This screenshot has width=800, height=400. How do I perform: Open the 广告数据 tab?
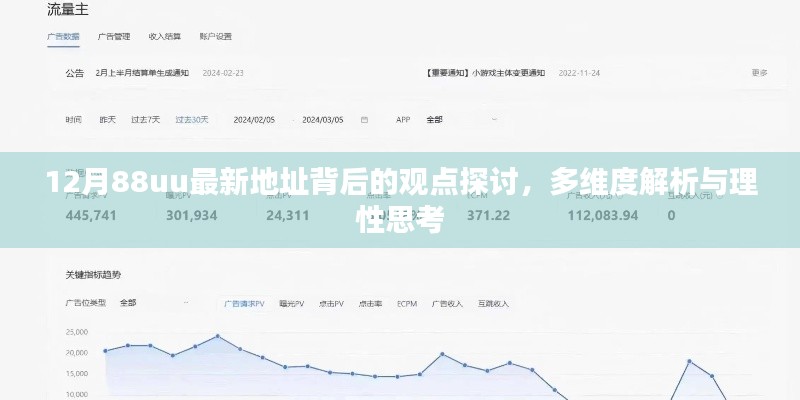pyautogui.click(x=63, y=36)
